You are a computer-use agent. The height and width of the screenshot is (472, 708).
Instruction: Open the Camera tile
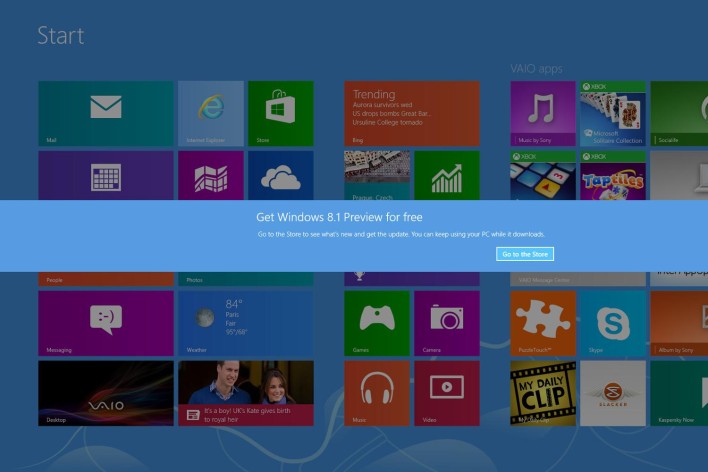click(447, 323)
